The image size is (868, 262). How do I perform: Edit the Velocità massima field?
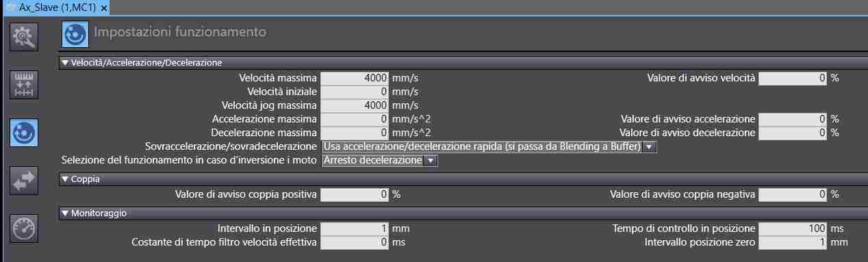pos(355,78)
